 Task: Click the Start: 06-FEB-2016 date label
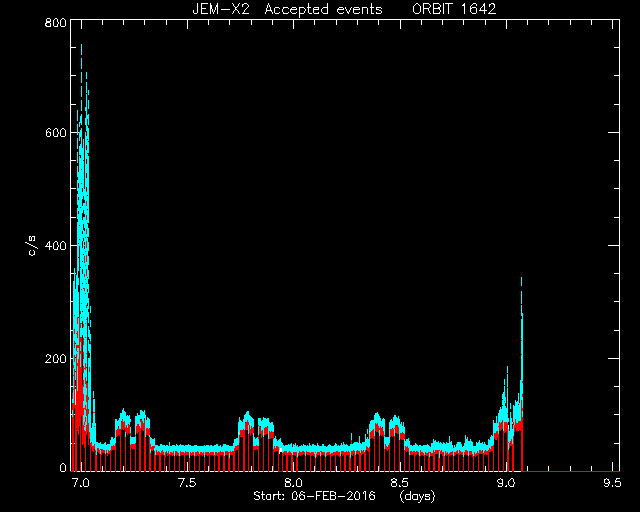(x=314, y=496)
